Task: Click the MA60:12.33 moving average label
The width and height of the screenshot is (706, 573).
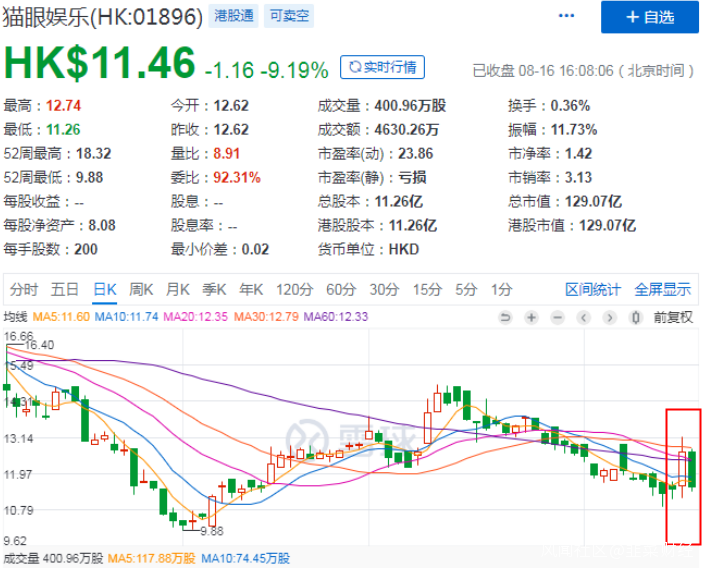Action: pos(336,317)
